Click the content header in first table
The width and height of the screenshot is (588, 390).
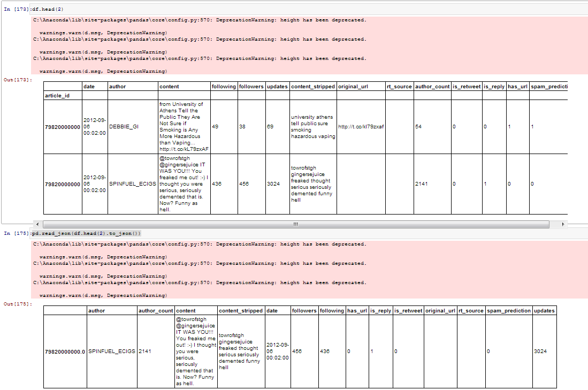184,86
